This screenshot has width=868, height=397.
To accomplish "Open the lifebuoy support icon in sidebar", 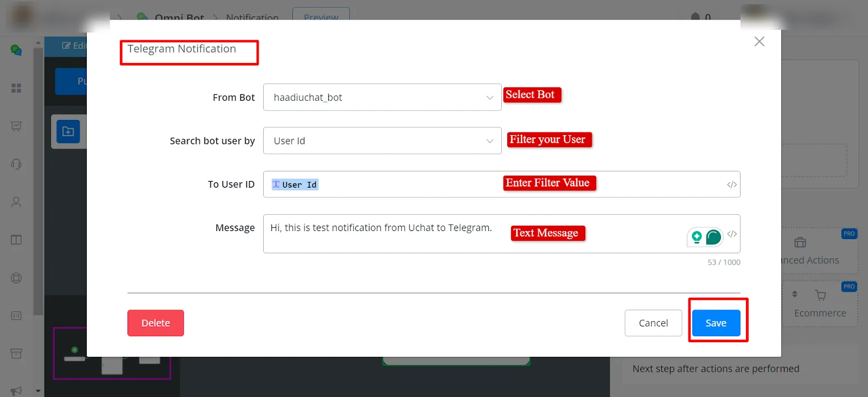I will (16, 278).
